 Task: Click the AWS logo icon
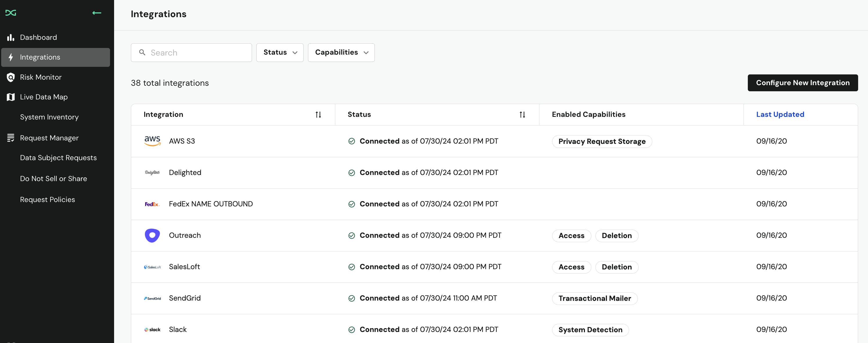tap(152, 141)
